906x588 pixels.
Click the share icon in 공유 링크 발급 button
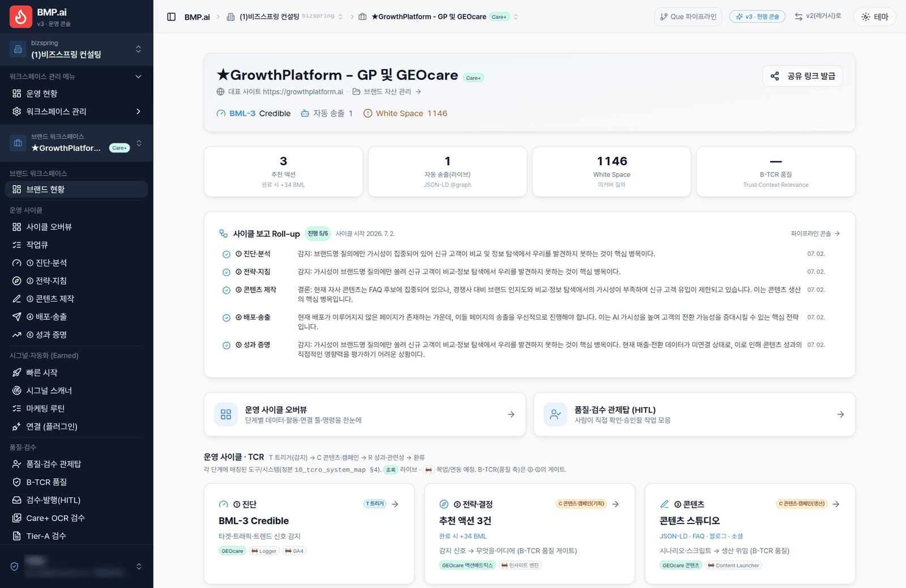(775, 76)
